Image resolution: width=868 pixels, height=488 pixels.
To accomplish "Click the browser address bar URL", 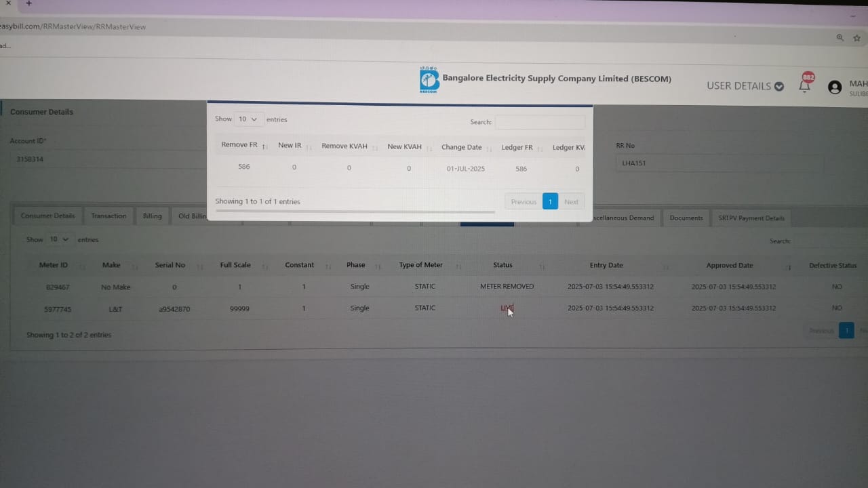I will point(73,27).
